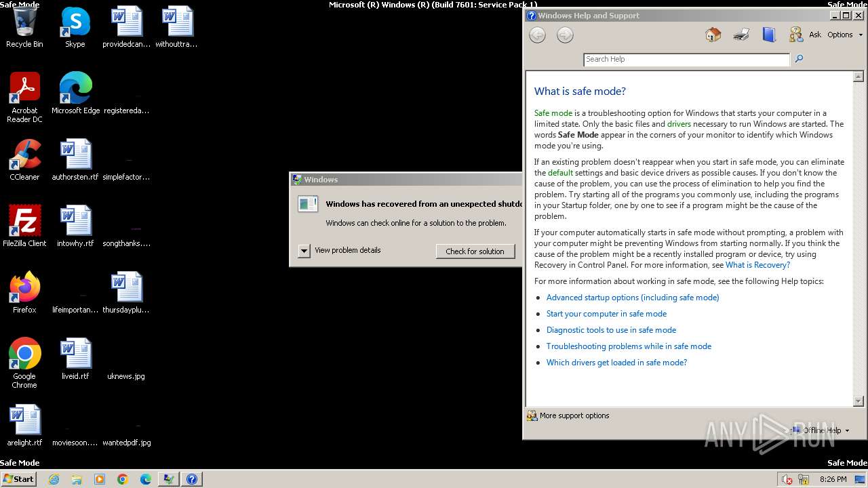868x488 pixels.
Task: Select uknews.jpg file
Action: click(x=126, y=376)
